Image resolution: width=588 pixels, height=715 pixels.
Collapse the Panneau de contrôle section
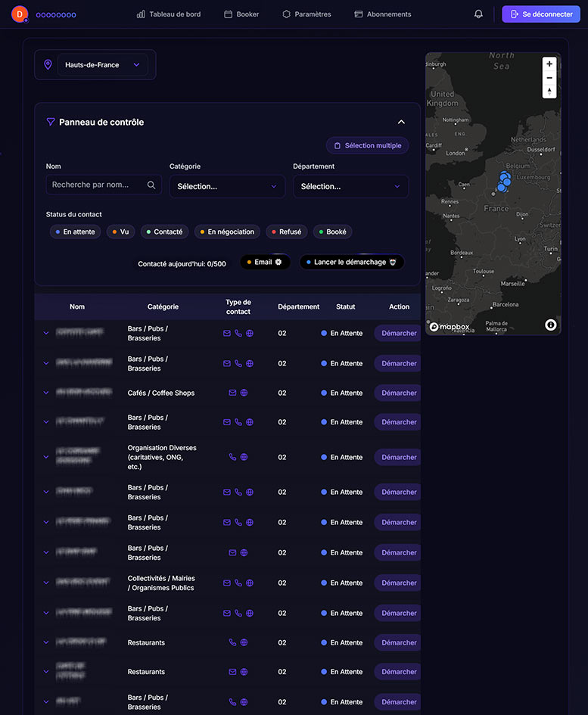[x=401, y=122]
